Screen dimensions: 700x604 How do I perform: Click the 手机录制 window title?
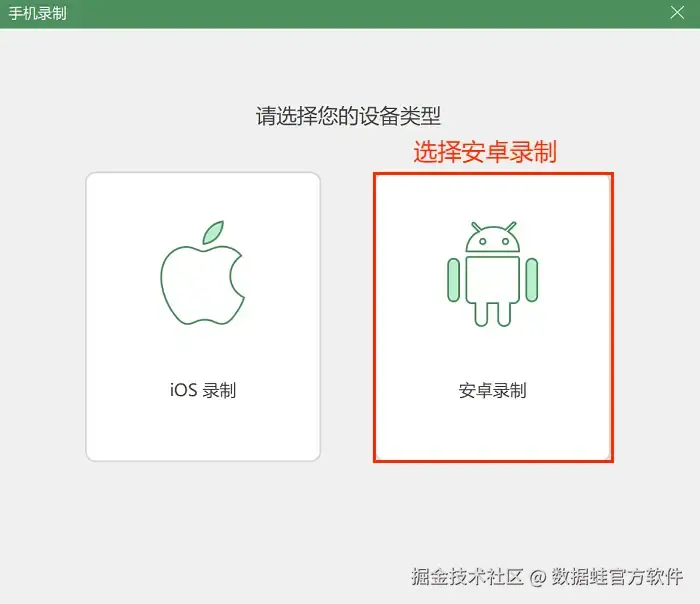pos(38,13)
